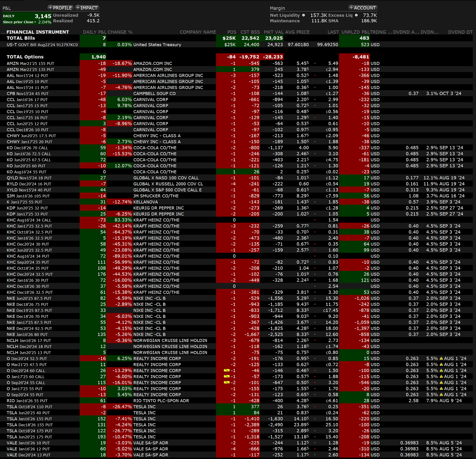Click dividend warning icon on O Jan17'25 55 PUT
This screenshot has height=459, width=476.
[441, 389]
